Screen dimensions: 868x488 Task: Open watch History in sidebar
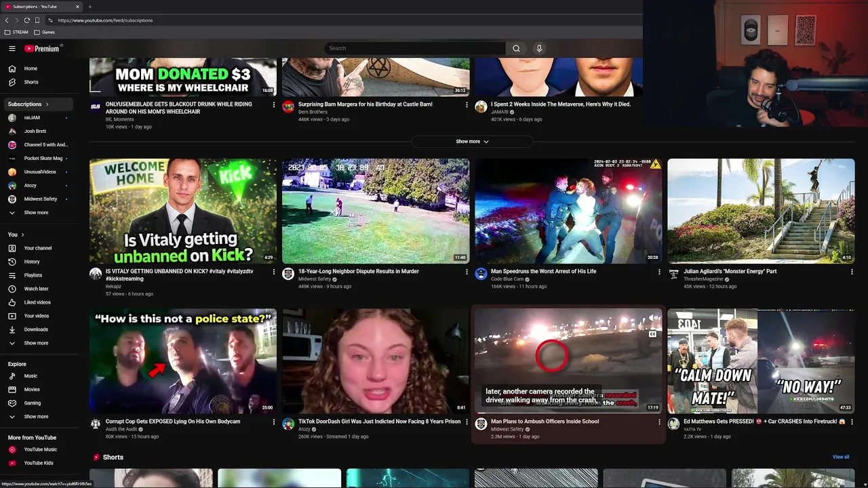click(x=38, y=262)
